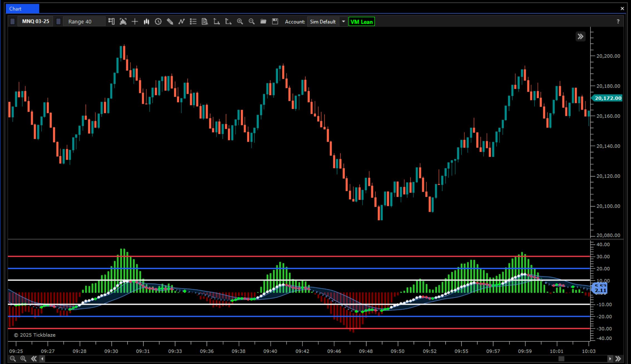Click the MNQ 03-25 instrument button
The width and height of the screenshot is (631, 364).
coord(36,22)
